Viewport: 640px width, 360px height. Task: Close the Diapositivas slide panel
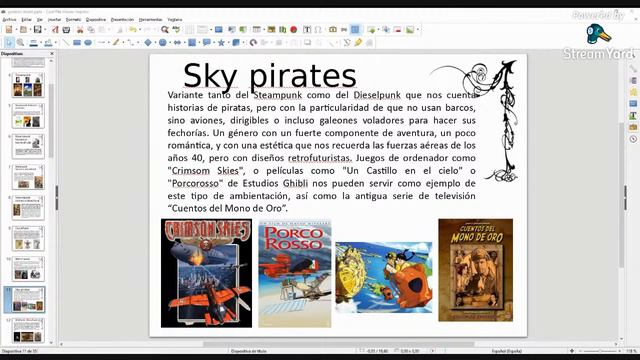point(52,53)
